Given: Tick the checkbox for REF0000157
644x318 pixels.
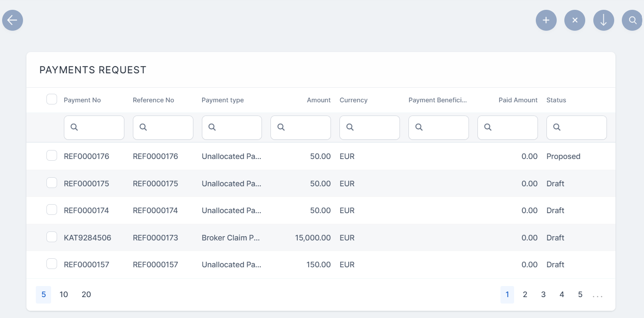Looking at the screenshot, I should pos(52,264).
